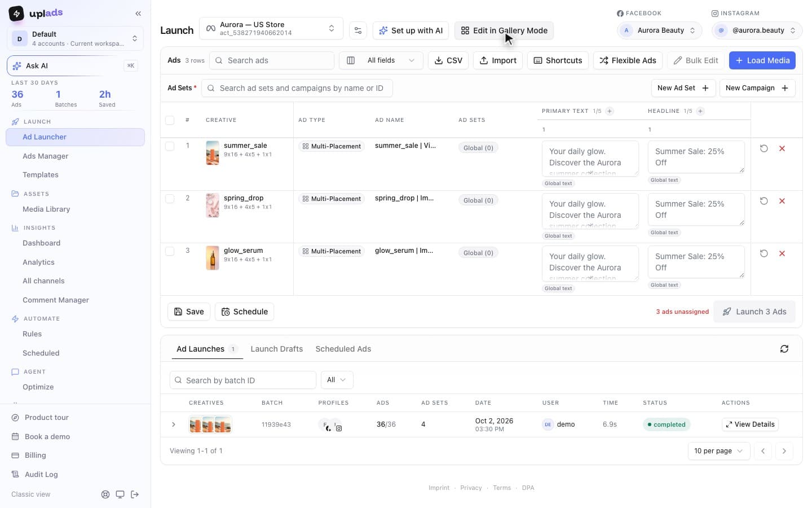Screen dimensions: 812x508
Task: Remove the spring_drop ad row
Action: click(782, 201)
